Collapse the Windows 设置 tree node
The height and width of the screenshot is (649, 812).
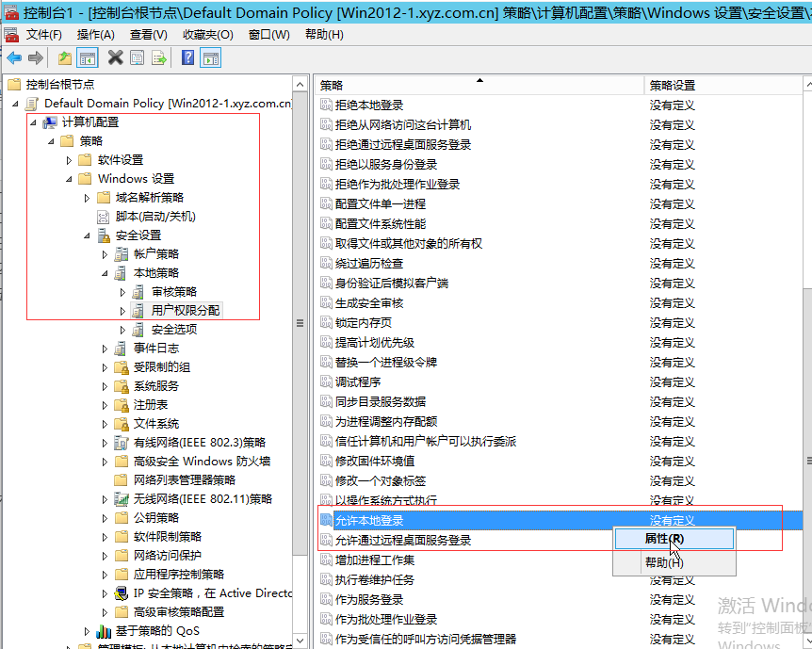pos(69,179)
